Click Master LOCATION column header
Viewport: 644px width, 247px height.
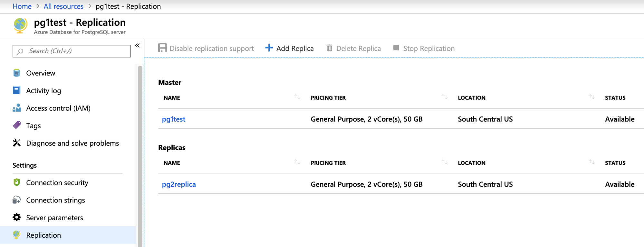coord(471,98)
